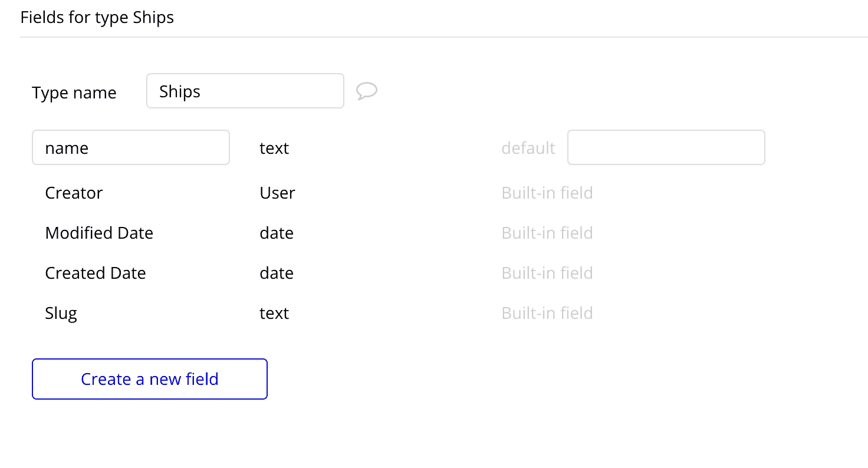The height and width of the screenshot is (468, 868).
Task: Click the date type next to Created Date
Action: (277, 273)
